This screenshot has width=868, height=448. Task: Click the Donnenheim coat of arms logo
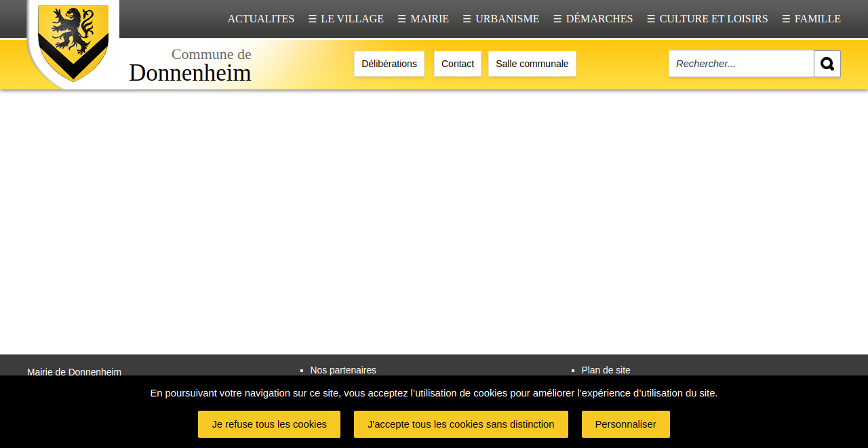click(73, 43)
